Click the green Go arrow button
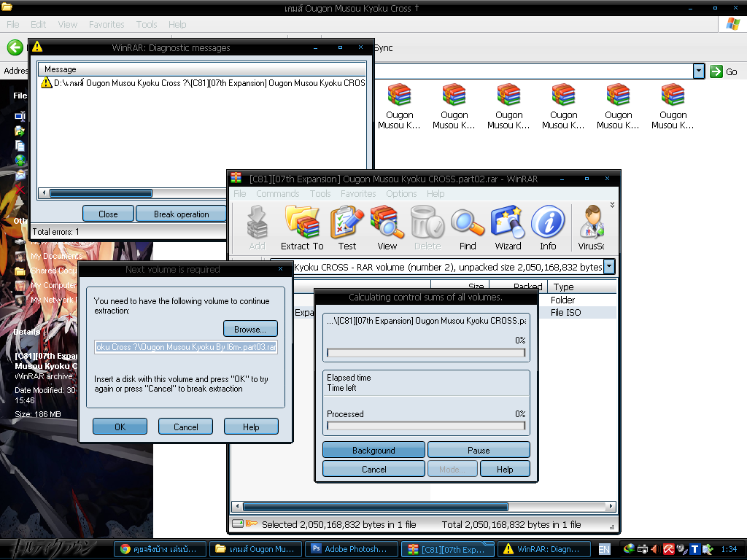 pos(716,71)
